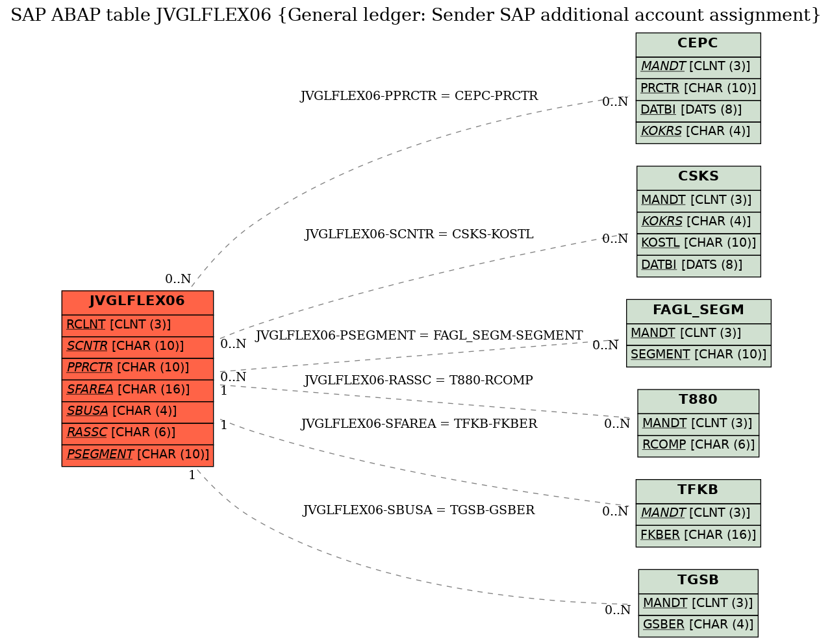This screenshot has width=832, height=644.
Task: Click FKBER [CHAR (16)] in TFKB table
Action: 698,536
